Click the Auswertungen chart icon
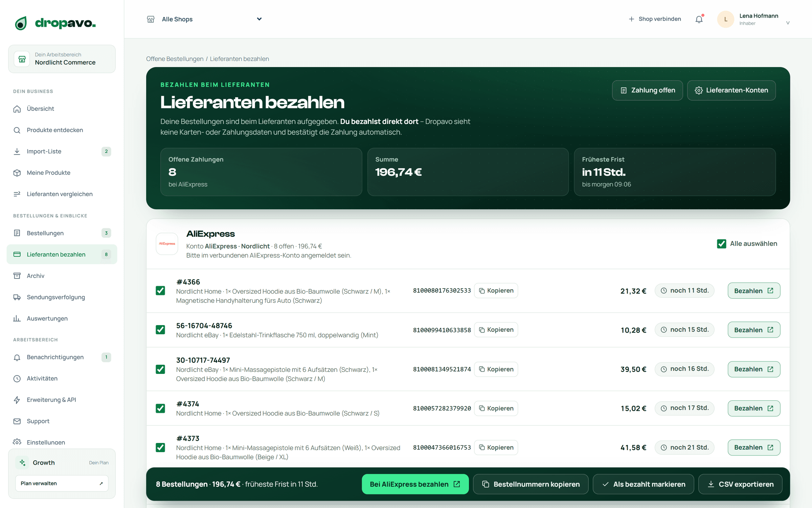Viewport: 812px width, 508px height. [17, 318]
